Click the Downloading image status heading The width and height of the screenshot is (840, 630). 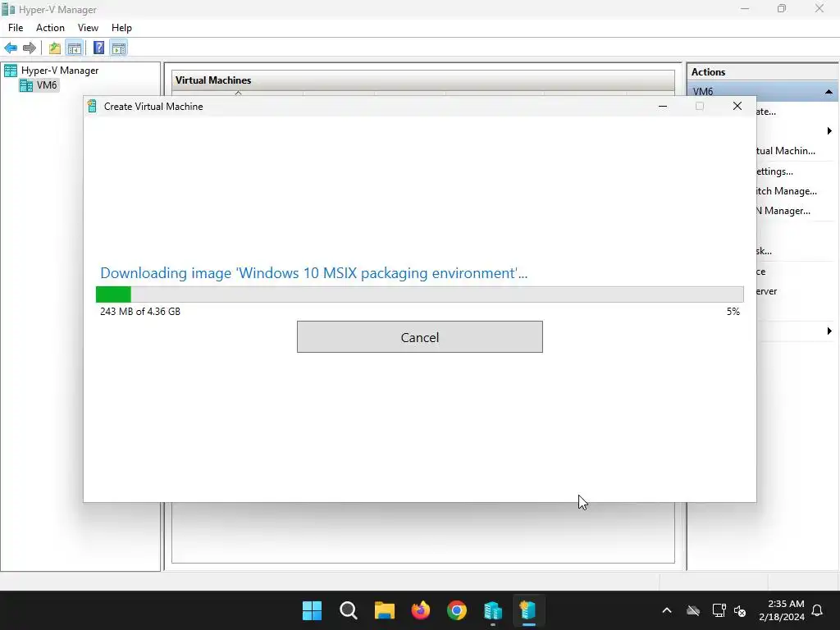click(314, 272)
